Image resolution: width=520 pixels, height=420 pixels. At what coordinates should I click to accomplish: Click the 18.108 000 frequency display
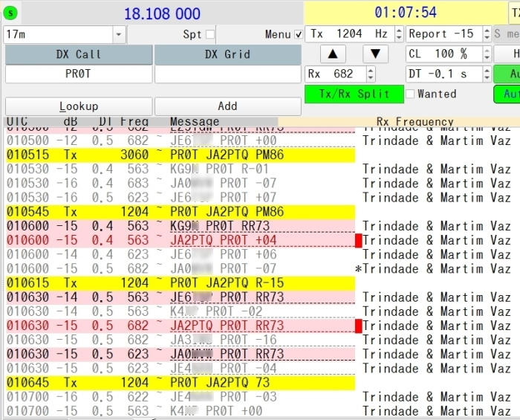click(162, 13)
